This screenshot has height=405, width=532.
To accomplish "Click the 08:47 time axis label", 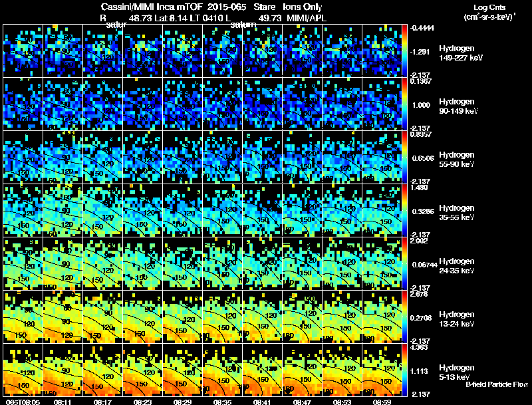I will pos(302,402).
